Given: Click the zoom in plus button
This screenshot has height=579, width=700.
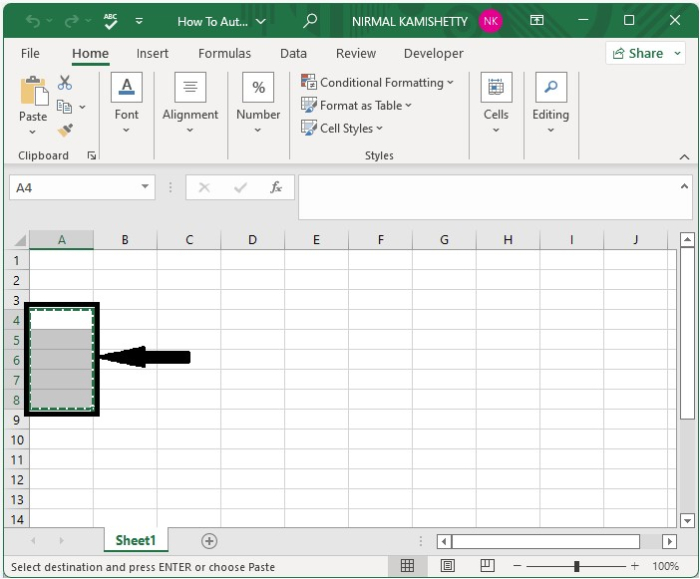Looking at the screenshot, I should (x=634, y=566).
